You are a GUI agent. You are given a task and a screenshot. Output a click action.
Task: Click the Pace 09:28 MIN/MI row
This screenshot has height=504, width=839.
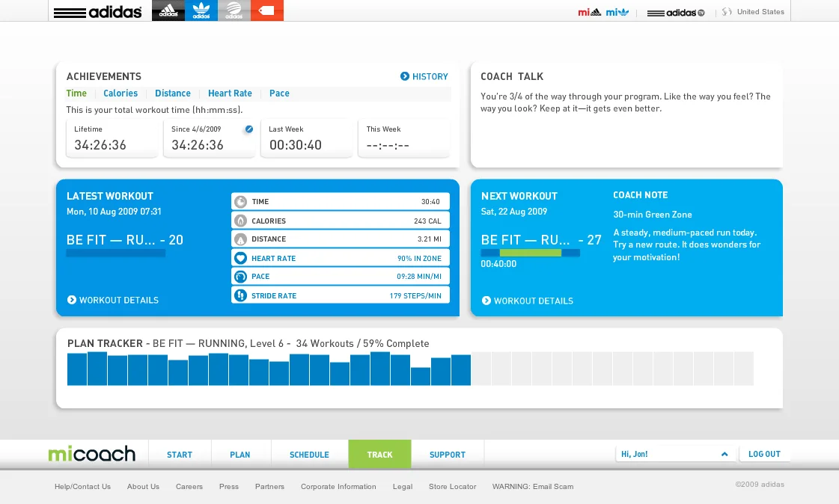pyautogui.click(x=341, y=277)
